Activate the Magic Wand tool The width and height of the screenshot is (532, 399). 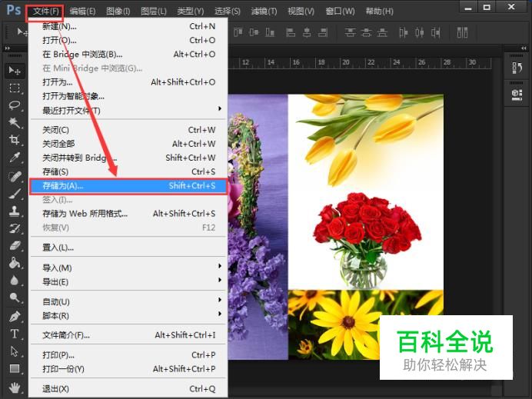15,122
